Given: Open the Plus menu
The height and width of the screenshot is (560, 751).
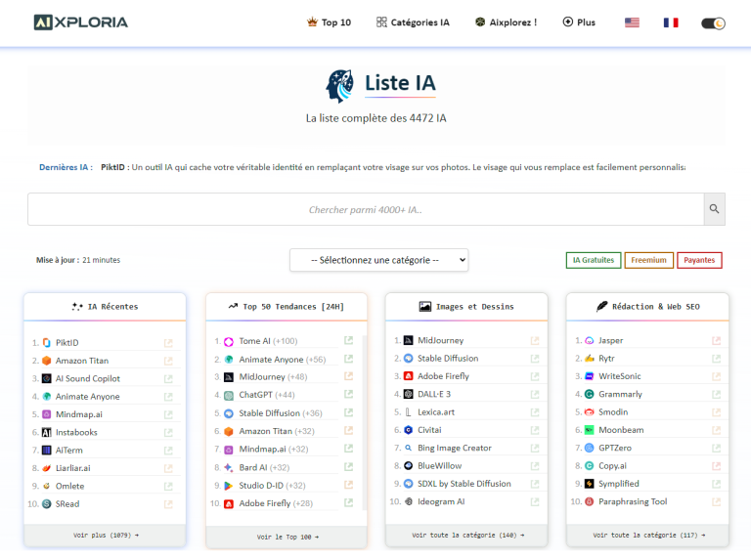Looking at the screenshot, I should click(x=579, y=22).
